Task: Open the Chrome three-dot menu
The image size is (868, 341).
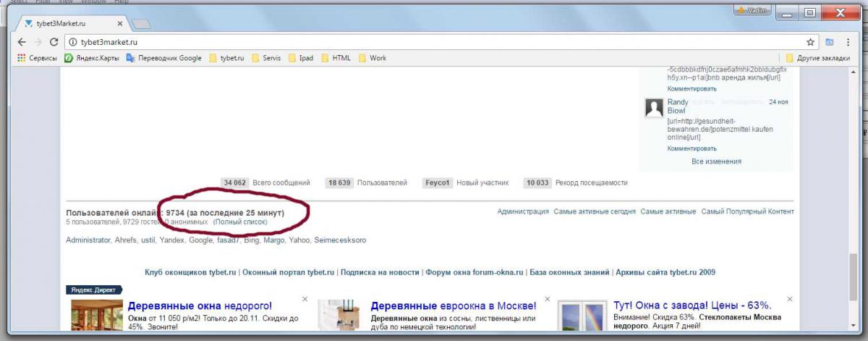Action: tap(848, 42)
